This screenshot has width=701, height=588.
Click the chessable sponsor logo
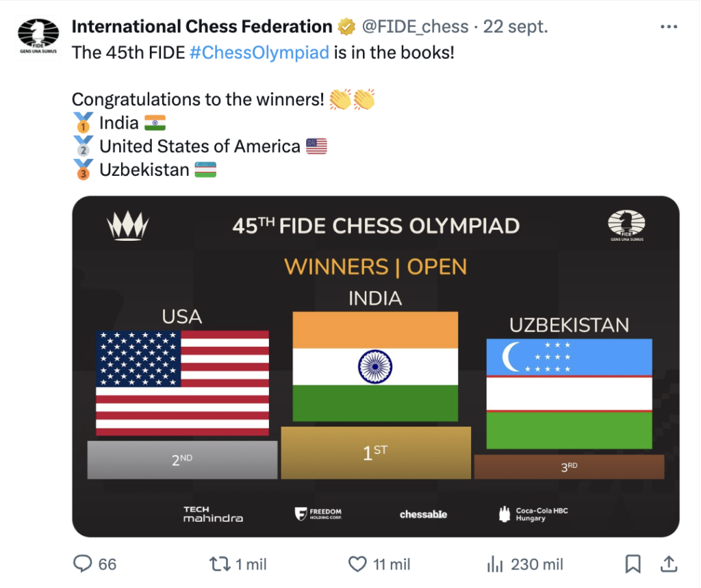click(x=423, y=514)
